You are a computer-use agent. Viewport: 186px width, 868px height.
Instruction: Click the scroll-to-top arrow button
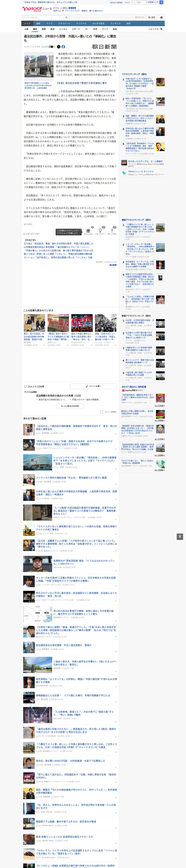click(180, 537)
